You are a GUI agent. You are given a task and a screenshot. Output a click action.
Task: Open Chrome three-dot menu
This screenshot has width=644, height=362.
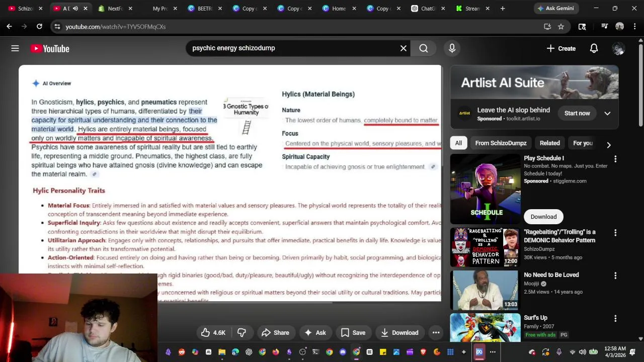[635, 27]
